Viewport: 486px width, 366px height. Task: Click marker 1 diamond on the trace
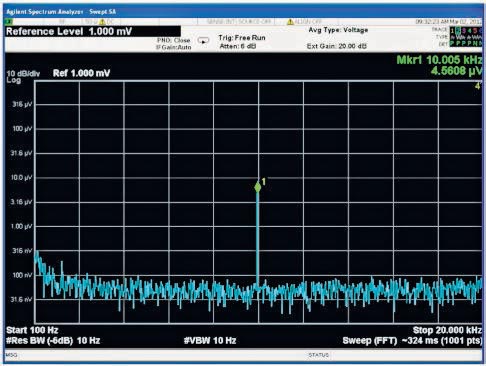click(258, 187)
